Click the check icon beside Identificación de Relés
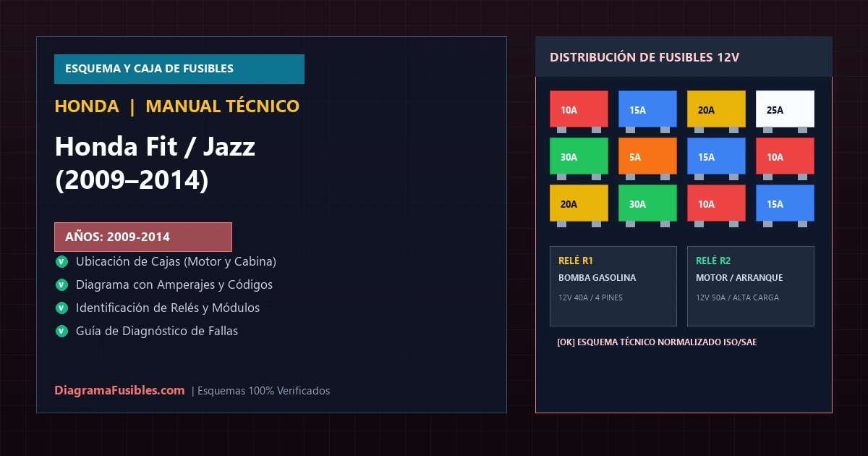868x456 pixels. click(x=61, y=308)
